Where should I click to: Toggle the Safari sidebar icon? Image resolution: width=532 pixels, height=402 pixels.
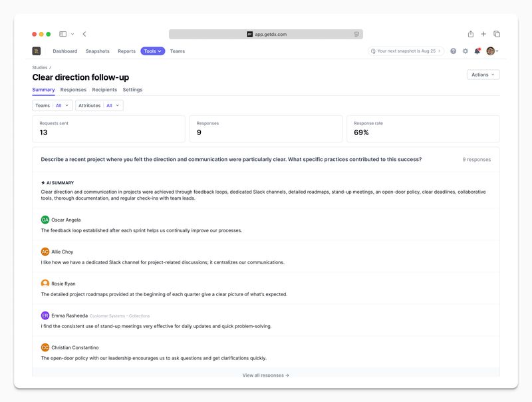pos(63,34)
